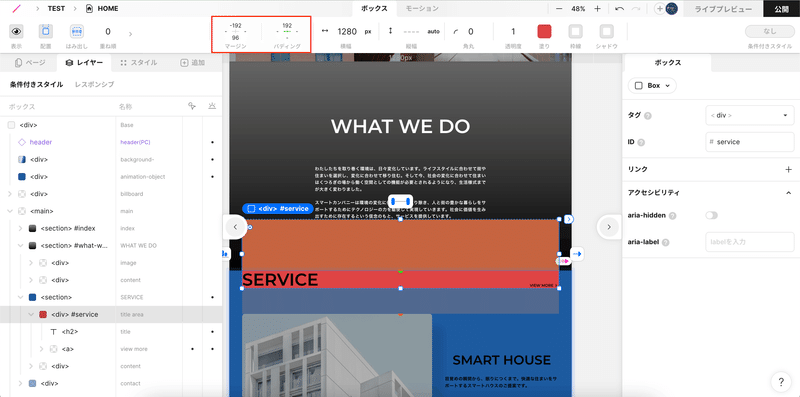Click the はみ出し overflow icon
The width and height of the screenshot is (800, 397).
77,32
